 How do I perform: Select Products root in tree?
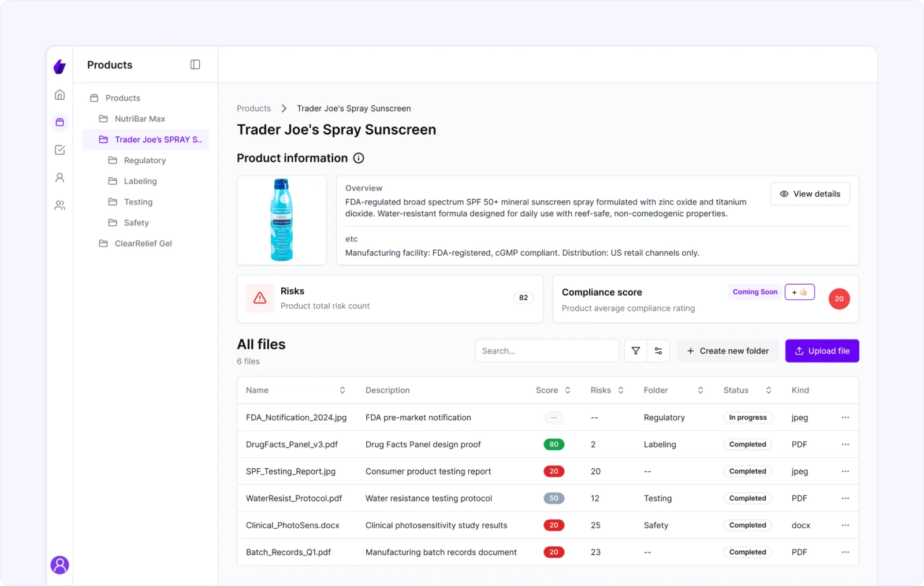[146, 98]
